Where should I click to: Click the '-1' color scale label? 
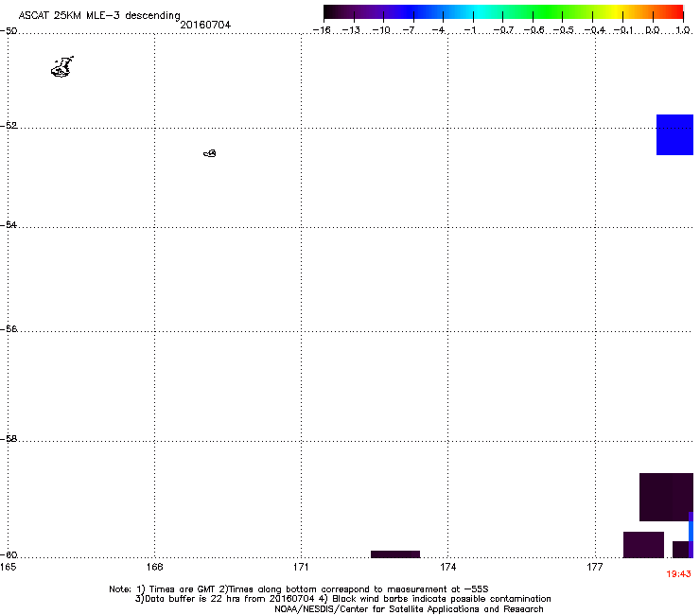point(469,30)
